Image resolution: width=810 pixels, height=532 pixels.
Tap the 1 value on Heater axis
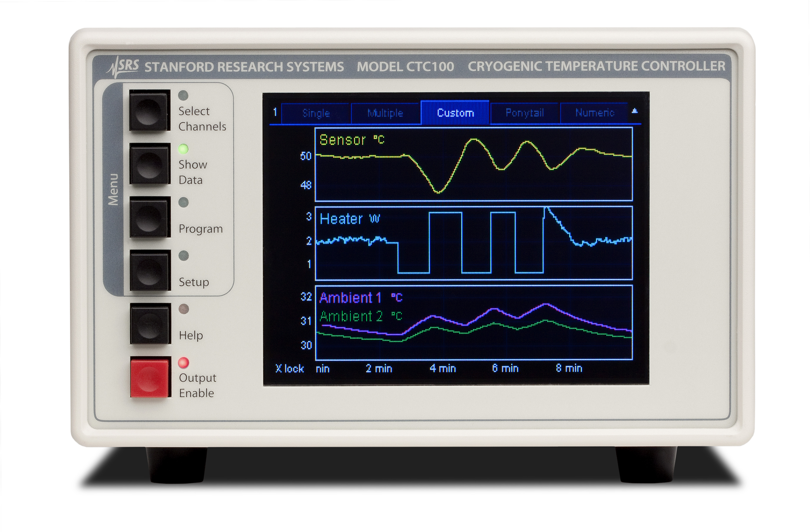309,264
